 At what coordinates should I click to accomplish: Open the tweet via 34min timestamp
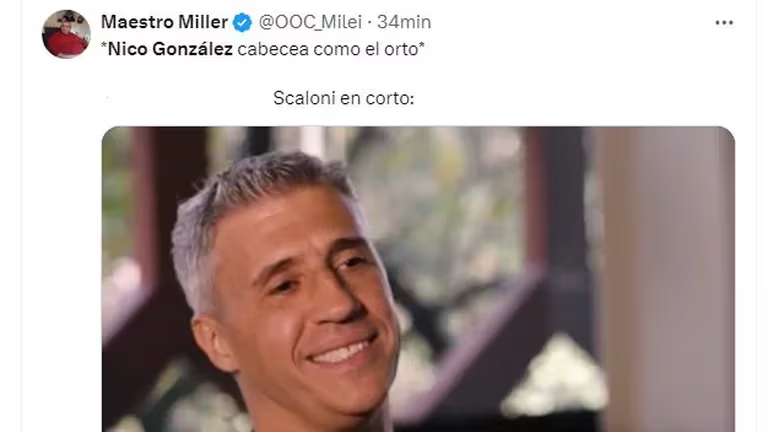[404, 22]
